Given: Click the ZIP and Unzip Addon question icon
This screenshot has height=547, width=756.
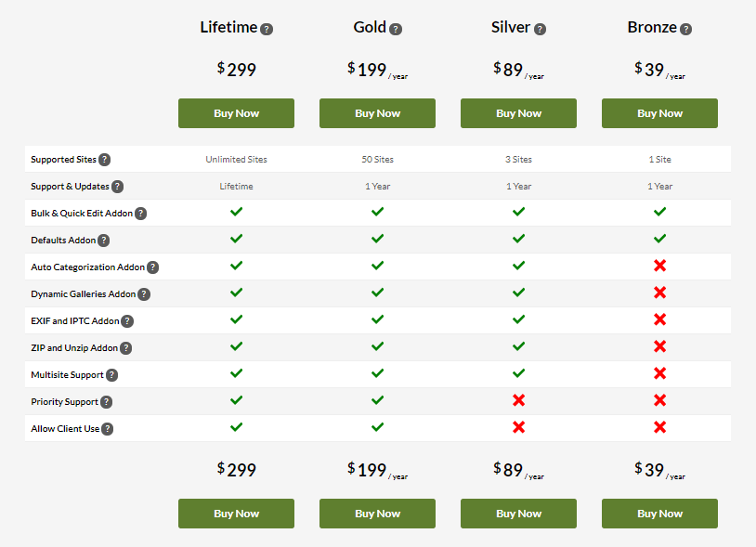Looking at the screenshot, I should click(125, 348).
